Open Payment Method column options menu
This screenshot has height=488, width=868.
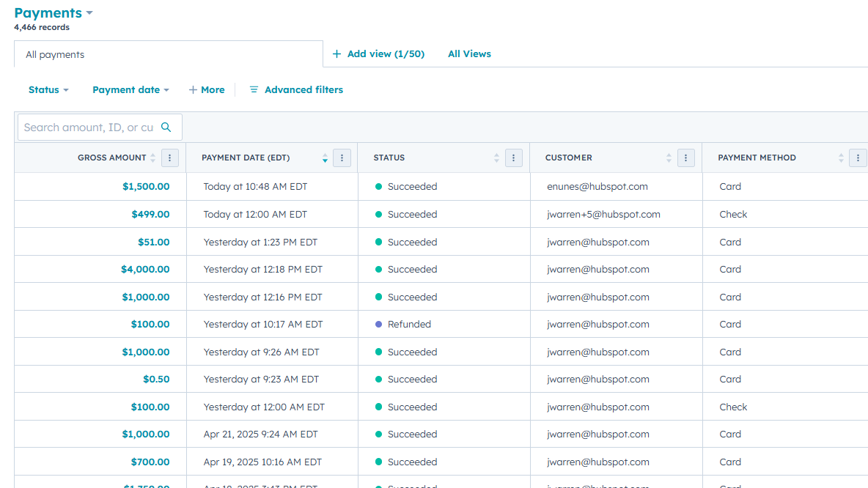(x=858, y=158)
